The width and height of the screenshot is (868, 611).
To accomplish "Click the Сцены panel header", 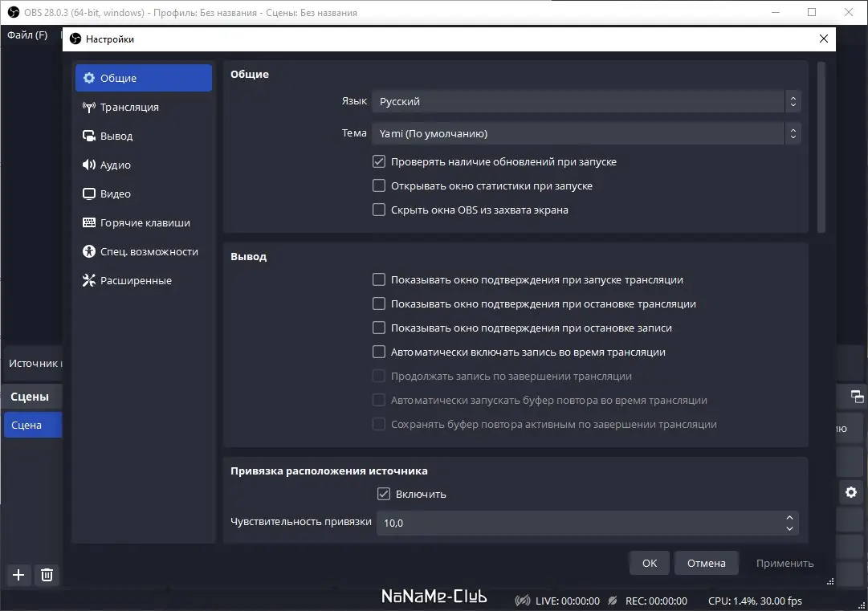I will pos(30,397).
